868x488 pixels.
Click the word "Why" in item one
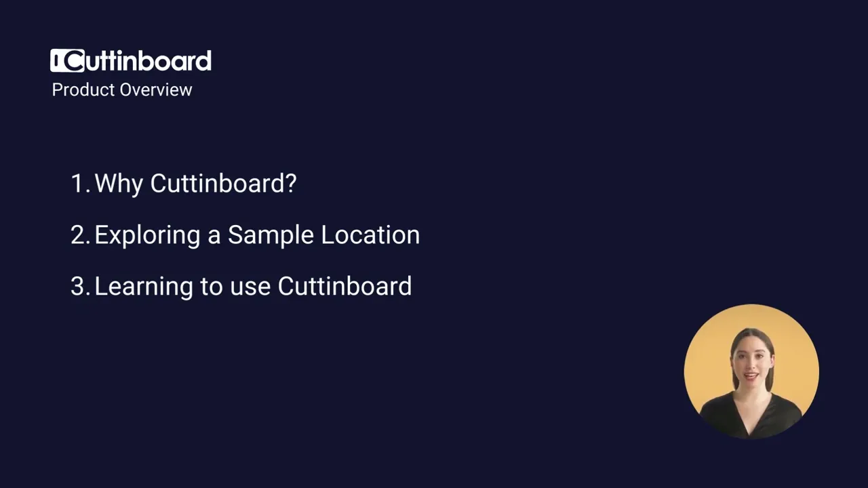pyautogui.click(x=119, y=183)
